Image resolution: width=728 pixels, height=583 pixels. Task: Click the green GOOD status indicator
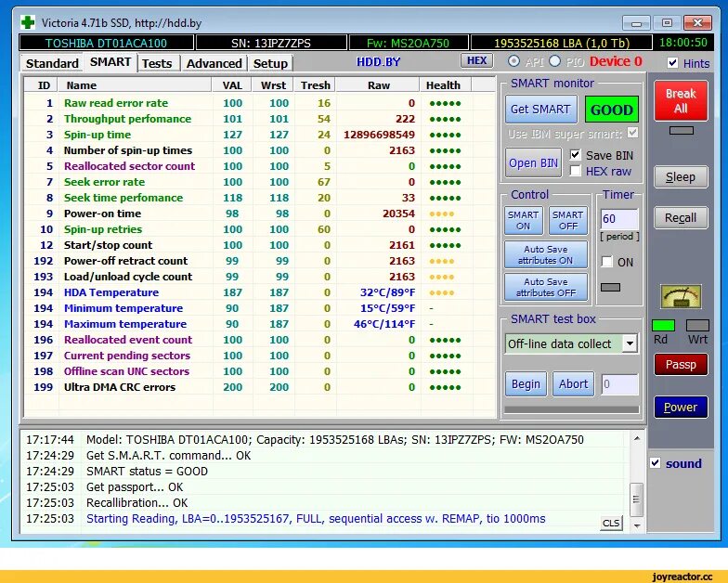click(611, 110)
